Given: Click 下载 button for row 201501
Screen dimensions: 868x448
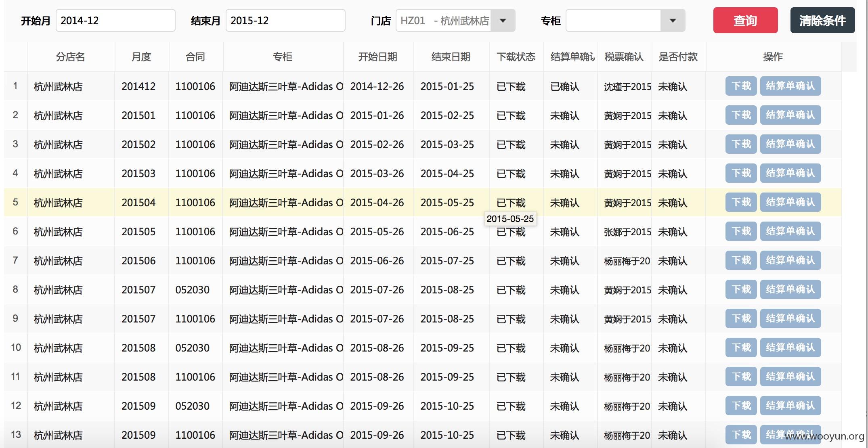Looking at the screenshot, I should point(741,115).
